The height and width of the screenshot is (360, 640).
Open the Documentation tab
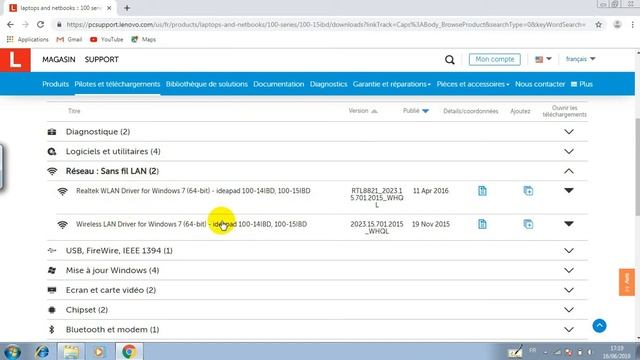[x=279, y=84]
